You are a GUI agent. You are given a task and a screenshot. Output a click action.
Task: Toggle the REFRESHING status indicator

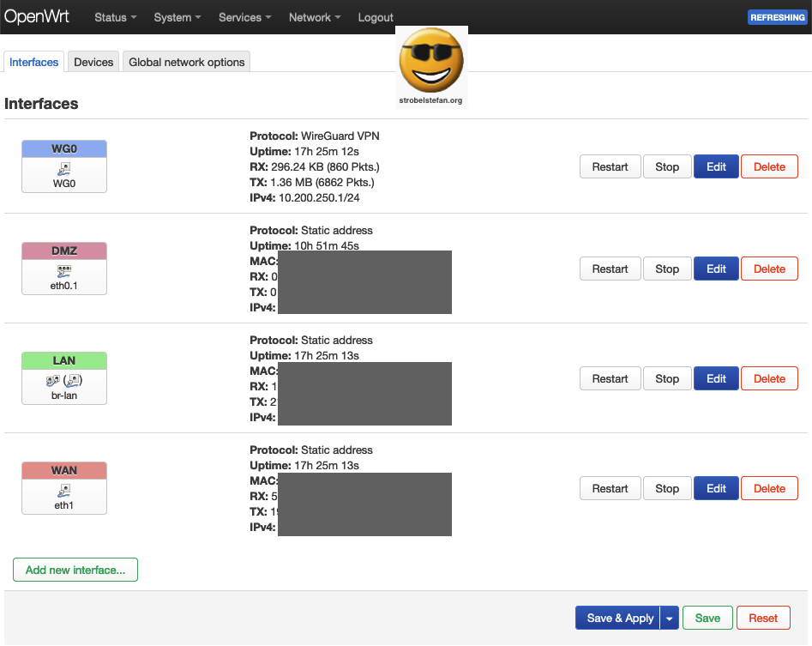pos(777,17)
